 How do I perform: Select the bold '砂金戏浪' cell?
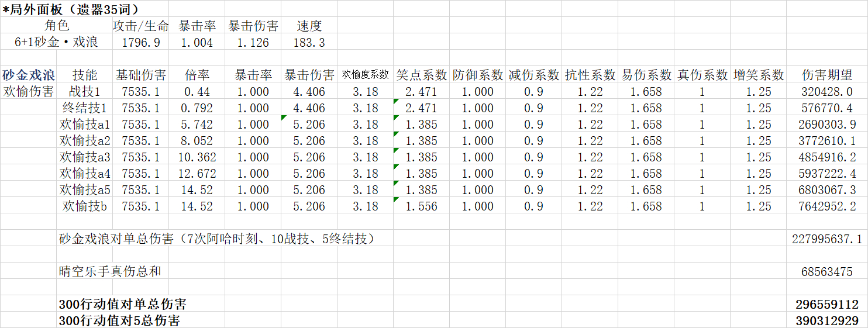tap(29, 75)
